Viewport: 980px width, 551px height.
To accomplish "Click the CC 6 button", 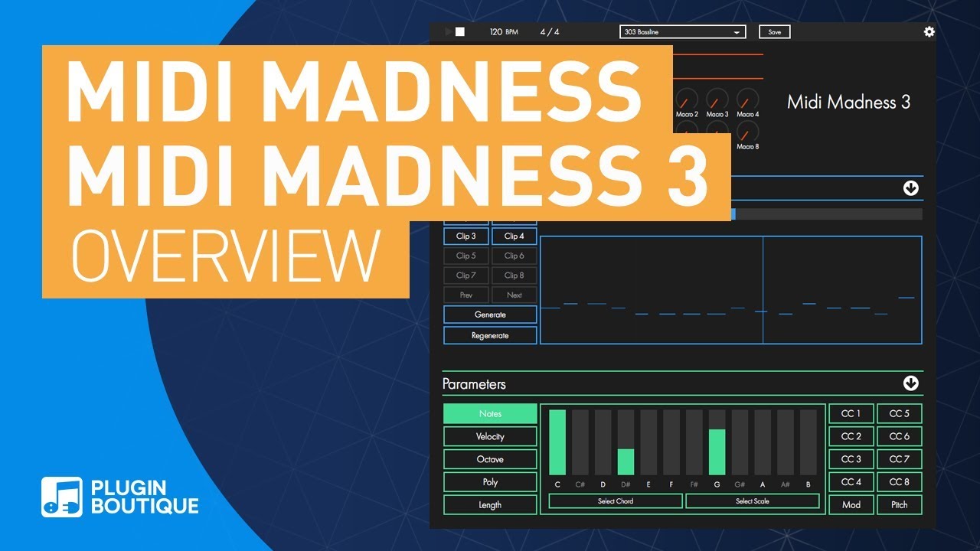I will click(900, 436).
